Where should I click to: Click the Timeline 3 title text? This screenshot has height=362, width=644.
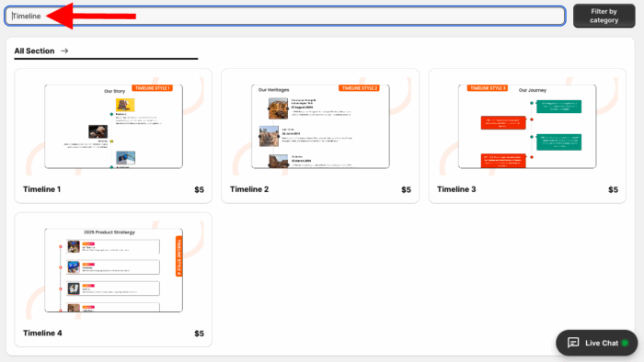456,189
